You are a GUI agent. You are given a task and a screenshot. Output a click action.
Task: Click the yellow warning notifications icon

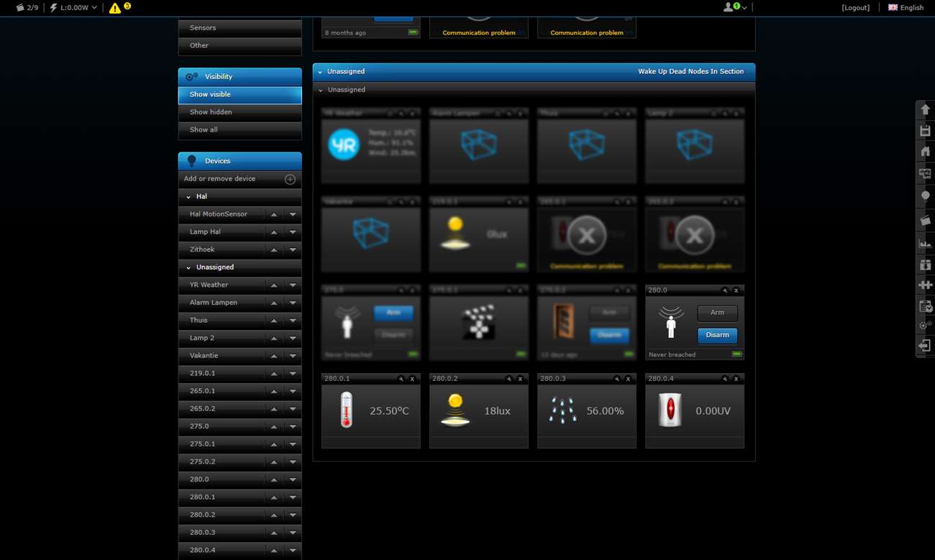[x=115, y=8]
